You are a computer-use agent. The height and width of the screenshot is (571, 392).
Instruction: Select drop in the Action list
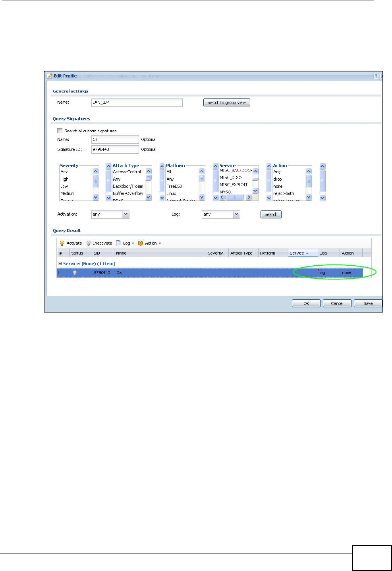click(277, 179)
